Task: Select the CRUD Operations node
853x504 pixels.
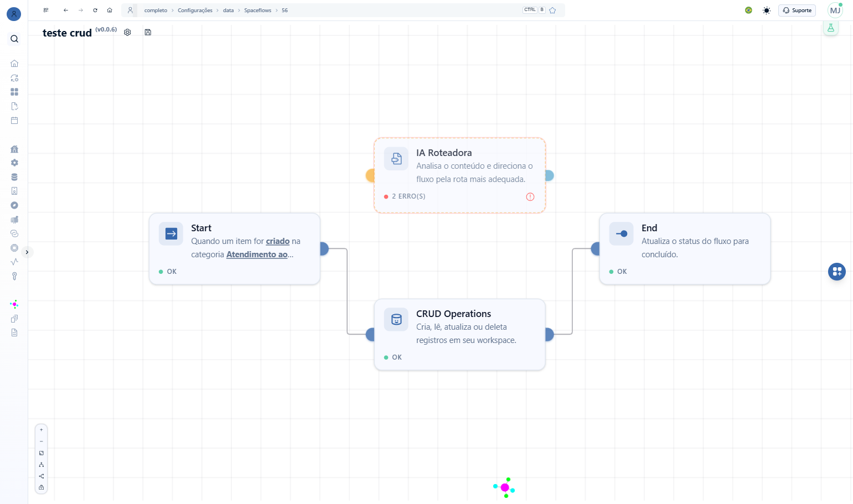Action: coord(460,335)
